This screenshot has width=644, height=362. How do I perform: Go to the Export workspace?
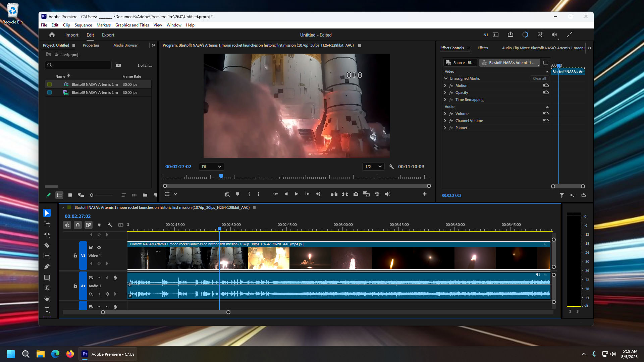pyautogui.click(x=108, y=35)
